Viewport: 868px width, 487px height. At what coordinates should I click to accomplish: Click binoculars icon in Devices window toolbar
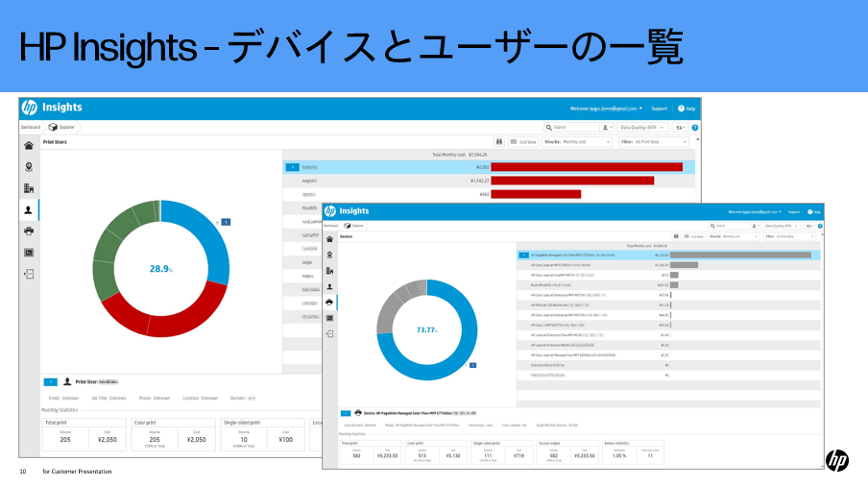point(676,236)
